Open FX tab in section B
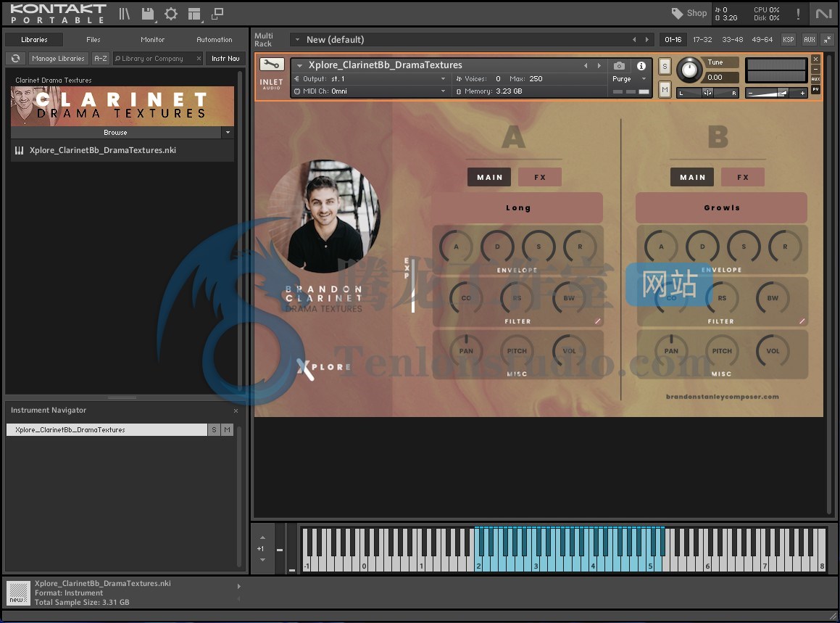Image resolution: width=840 pixels, height=623 pixels. coord(742,177)
